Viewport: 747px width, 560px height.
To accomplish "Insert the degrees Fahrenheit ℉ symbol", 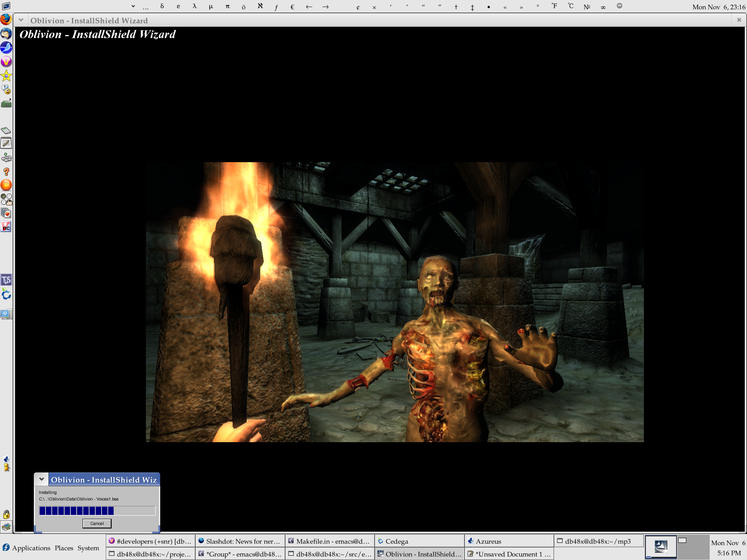I will tap(554, 6).
